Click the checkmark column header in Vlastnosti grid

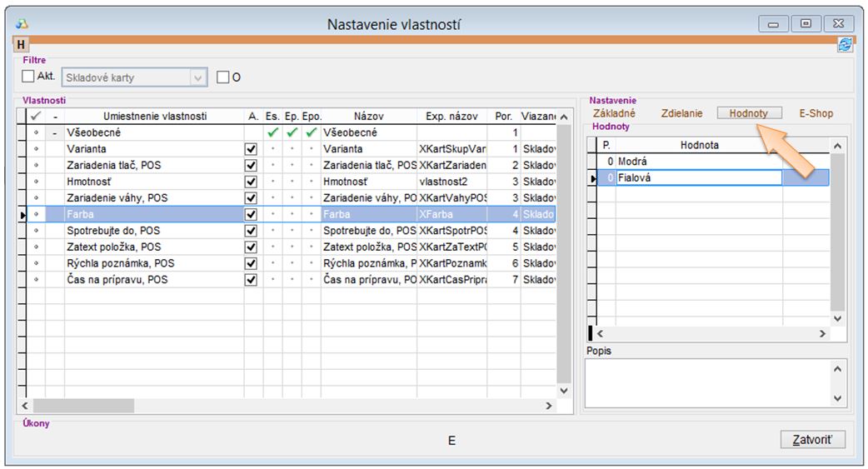pyautogui.click(x=36, y=117)
